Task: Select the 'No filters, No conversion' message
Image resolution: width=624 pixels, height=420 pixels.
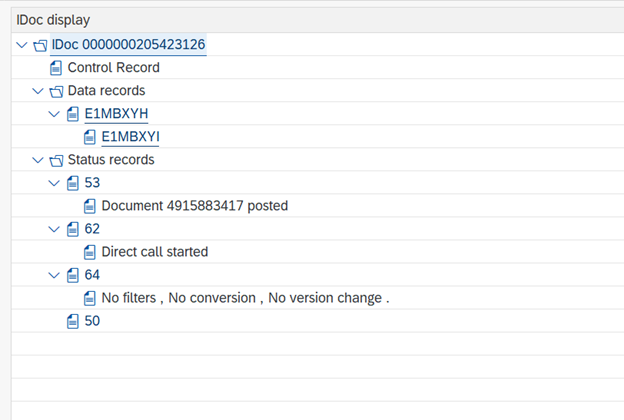Action: [246, 298]
